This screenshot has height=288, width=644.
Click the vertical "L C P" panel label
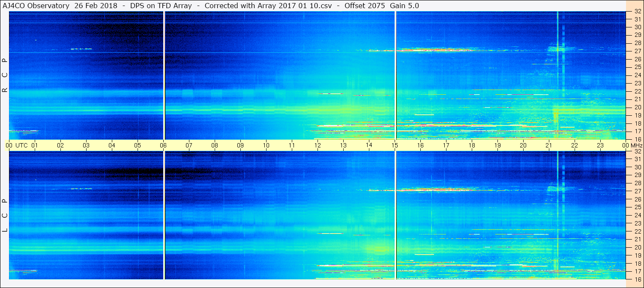tap(5, 215)
